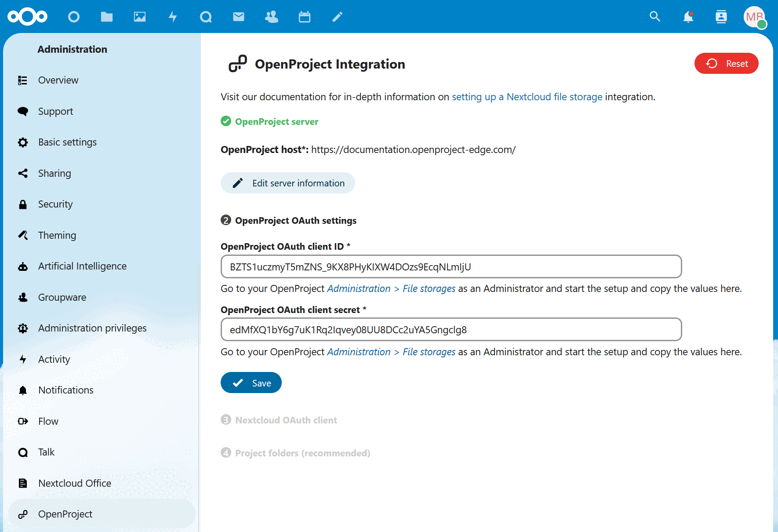Click the Save button
Screen dimensions: 778x532
tap(251, 383)
